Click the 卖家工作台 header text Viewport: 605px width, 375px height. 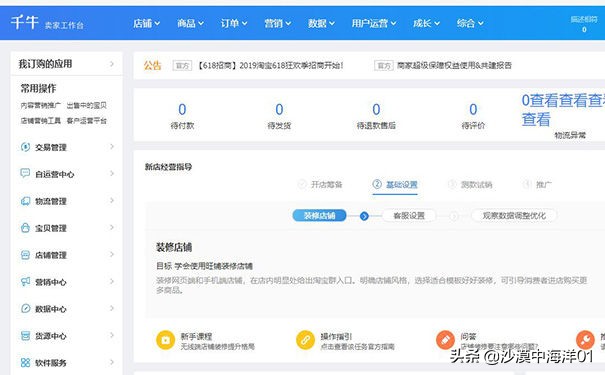tap(64, 25)
